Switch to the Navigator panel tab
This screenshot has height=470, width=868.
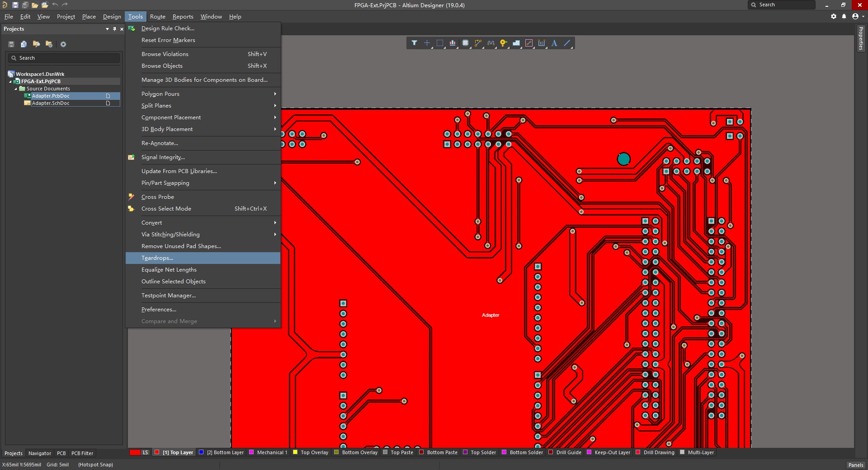point(40,453)
